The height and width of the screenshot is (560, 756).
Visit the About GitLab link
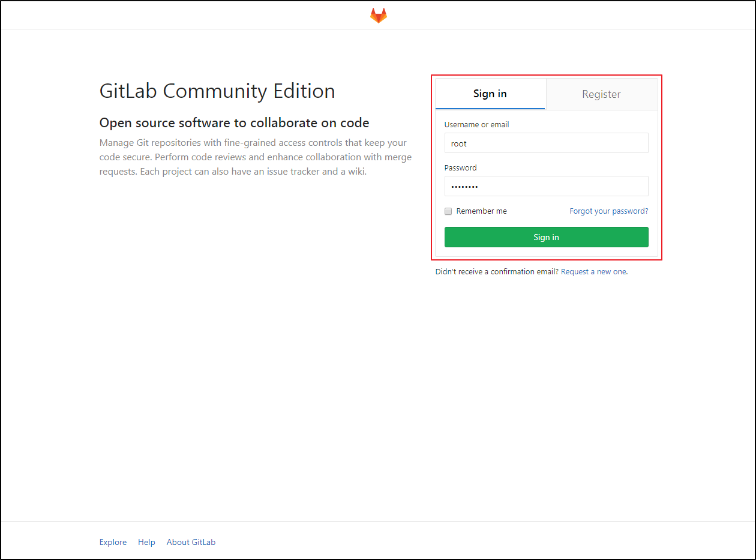191,542
